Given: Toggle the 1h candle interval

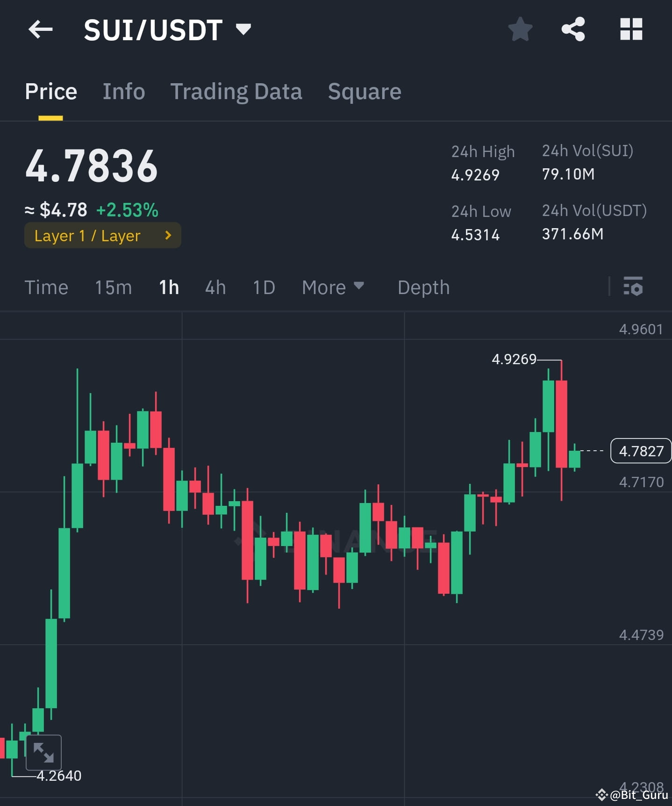Looking at the screenshot, I should (168, 288).
